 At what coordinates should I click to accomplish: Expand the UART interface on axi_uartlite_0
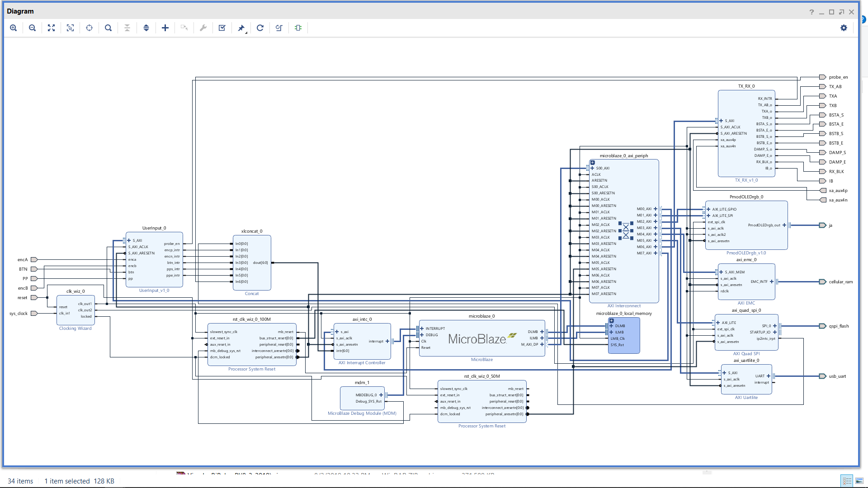pos(768,376)
